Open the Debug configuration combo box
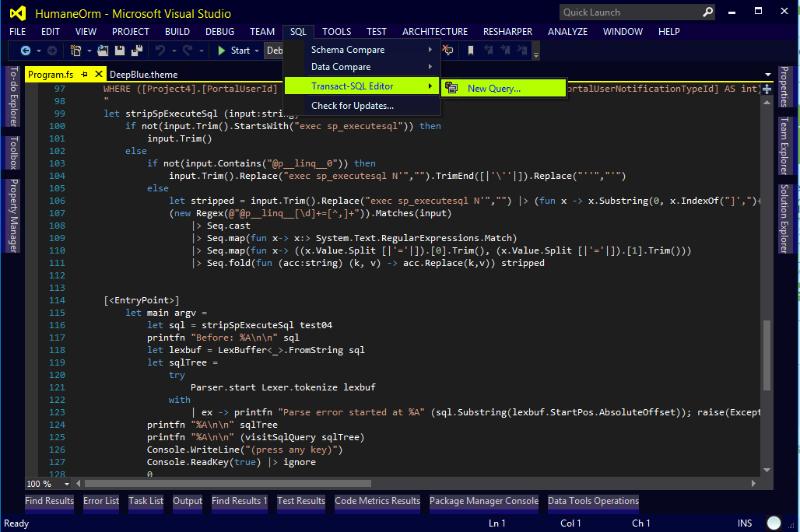This screenshot has height=532, width=800. pos(274,51)
